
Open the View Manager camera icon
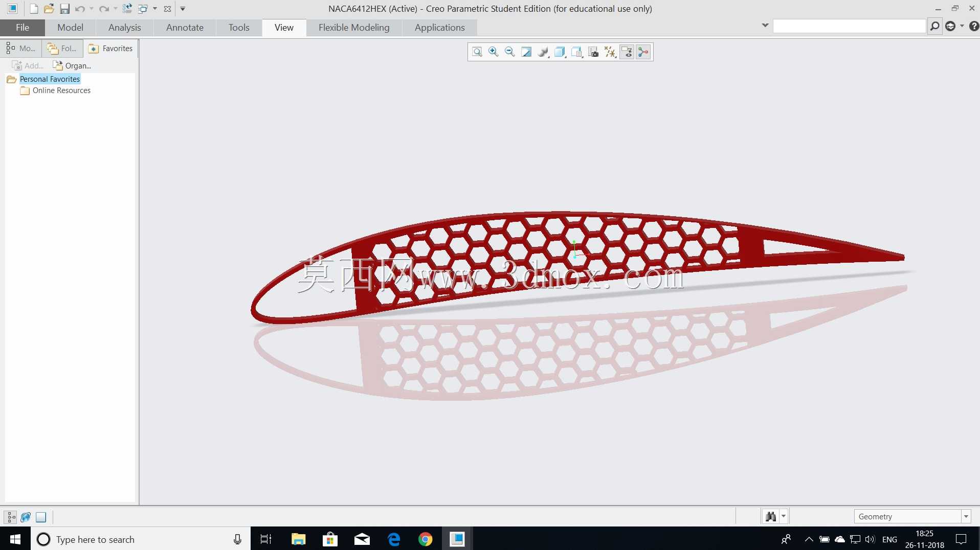click(x=593, y=52)
